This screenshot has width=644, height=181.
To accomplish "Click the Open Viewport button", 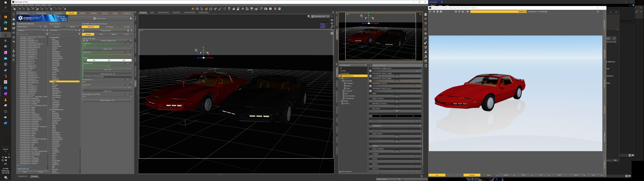I will 99,18.
